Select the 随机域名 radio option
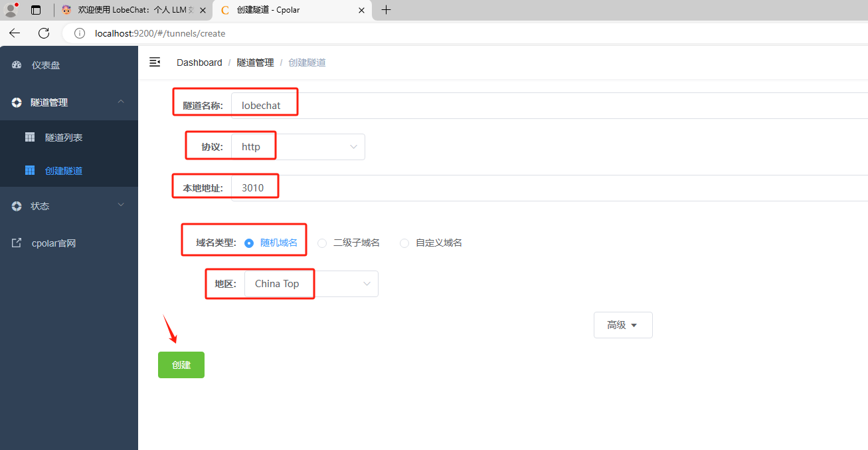 (x=249, y=243)
